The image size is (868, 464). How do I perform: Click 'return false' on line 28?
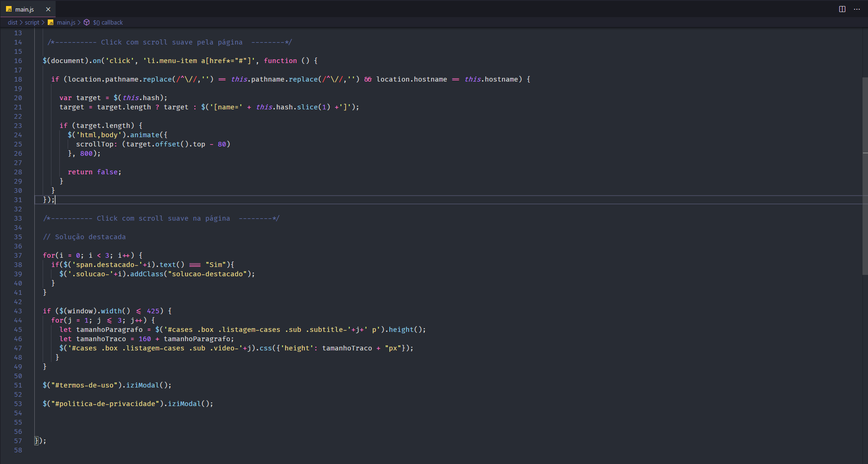click(93, 172)
